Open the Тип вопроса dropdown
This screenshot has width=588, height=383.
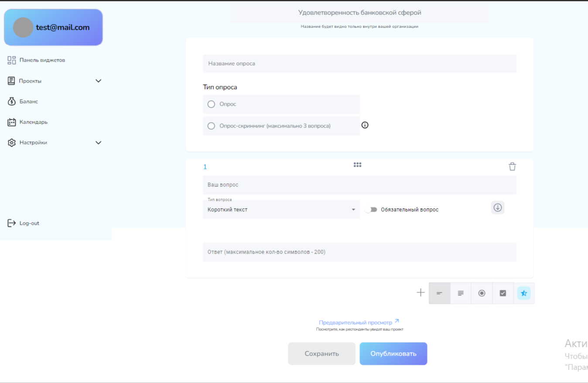click(281, 210)
